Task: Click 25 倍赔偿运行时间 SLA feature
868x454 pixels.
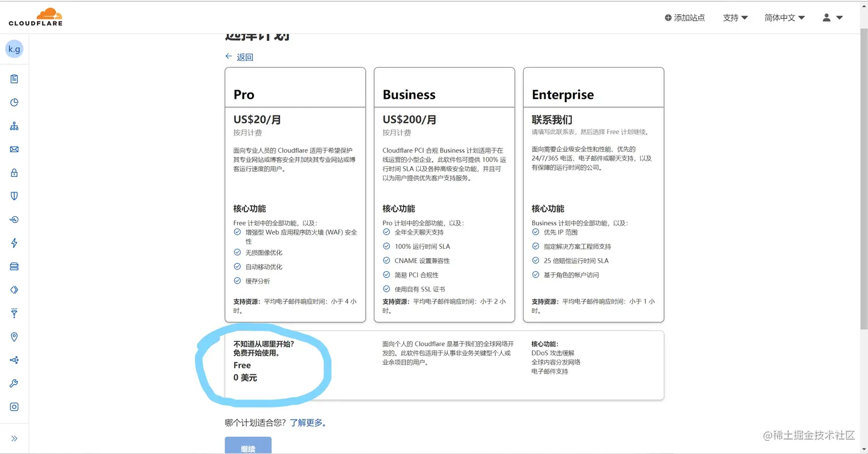Action: pyautogui.click(x=576, y=261)
